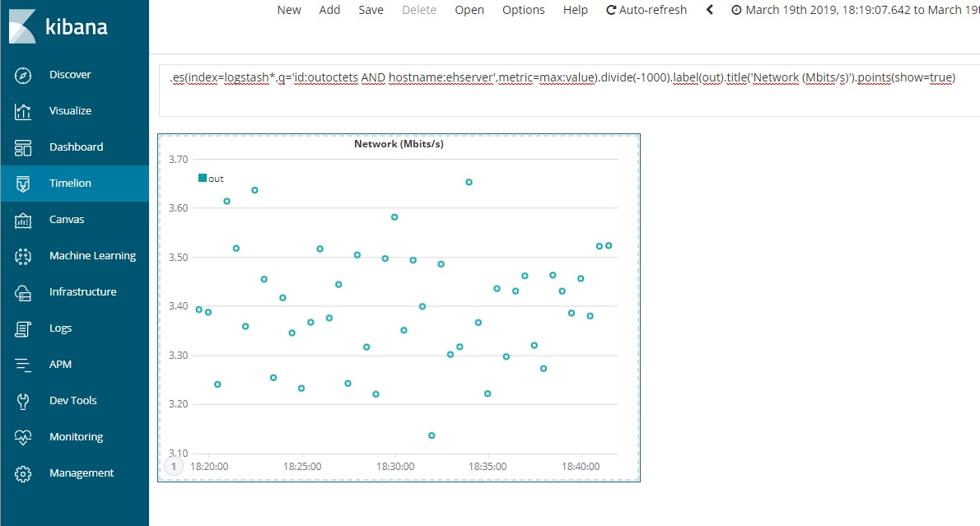Screen dimensions: 980x526
Task: Open the Help menu
Action: point(575,10)
